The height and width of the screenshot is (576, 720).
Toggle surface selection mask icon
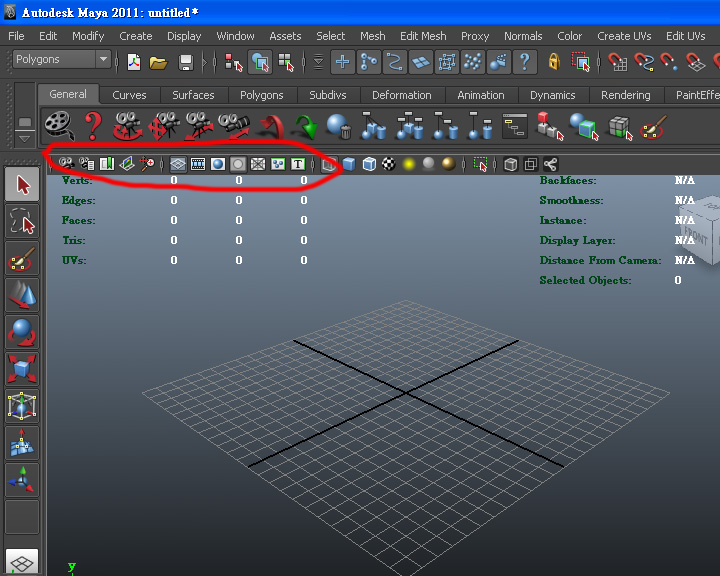(x=421, y=62)
